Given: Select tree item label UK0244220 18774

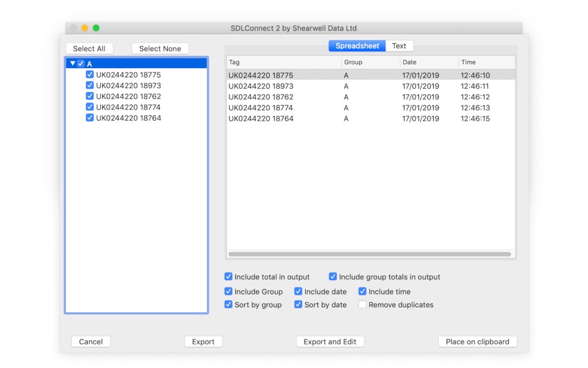Looking at the screenshot, I should tap(128, 107).
